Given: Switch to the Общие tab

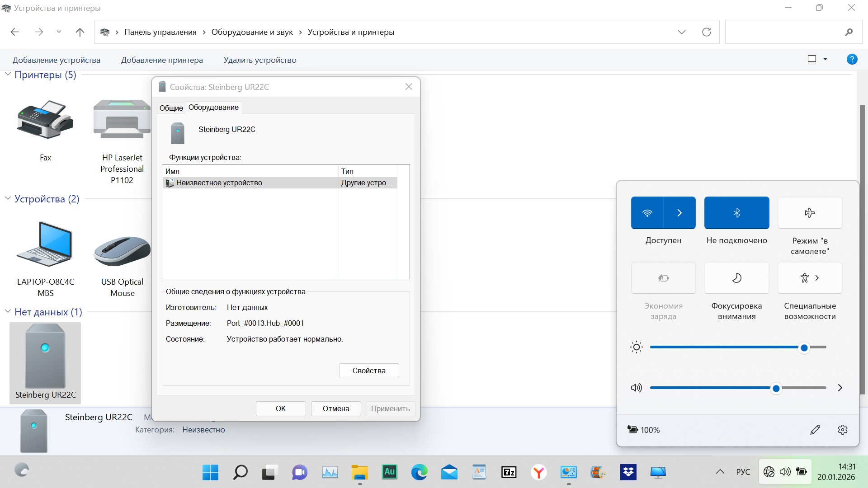Looking at the screenshot, I should [171, 108].
